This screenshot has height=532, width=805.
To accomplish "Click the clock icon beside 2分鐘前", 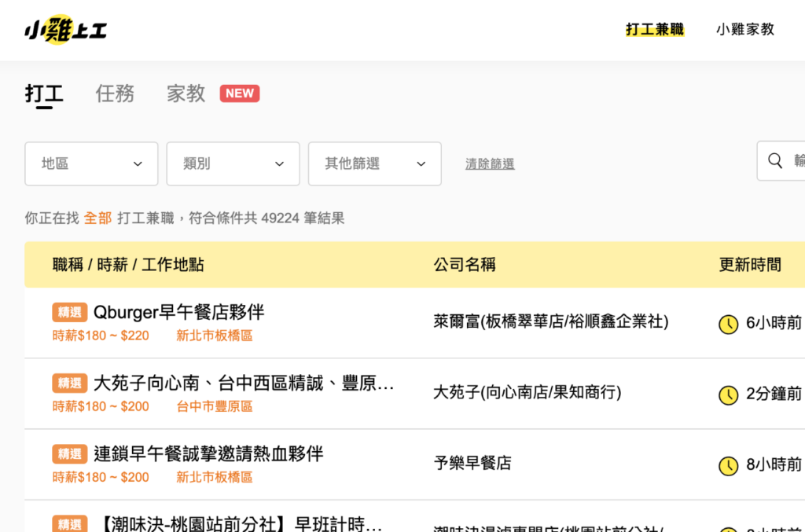I will coord(728,394).
